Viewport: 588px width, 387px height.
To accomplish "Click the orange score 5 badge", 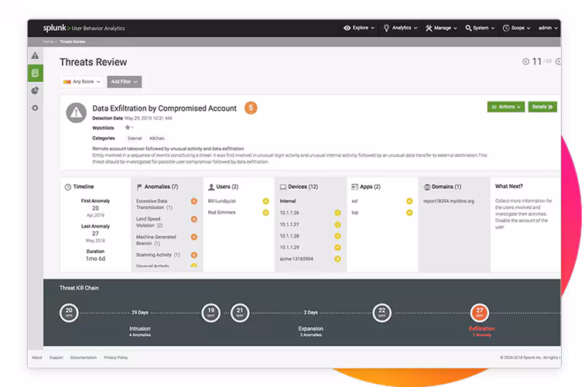I will click(251, 108).
